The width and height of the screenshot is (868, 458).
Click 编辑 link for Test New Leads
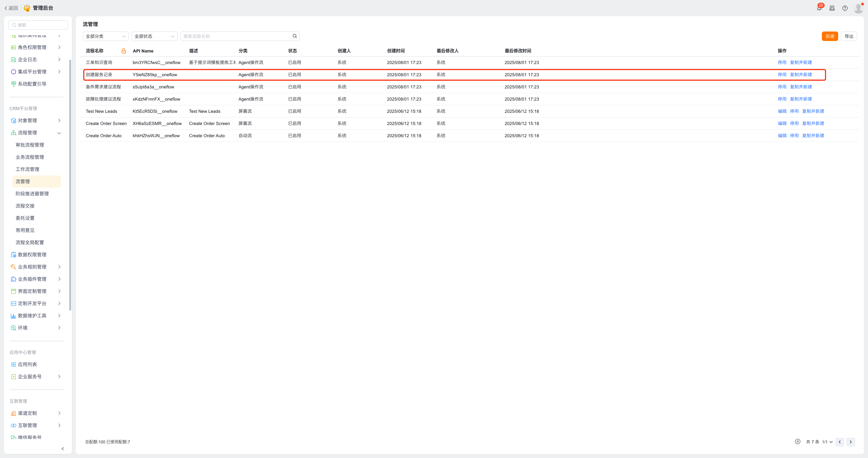click(782, 111)
